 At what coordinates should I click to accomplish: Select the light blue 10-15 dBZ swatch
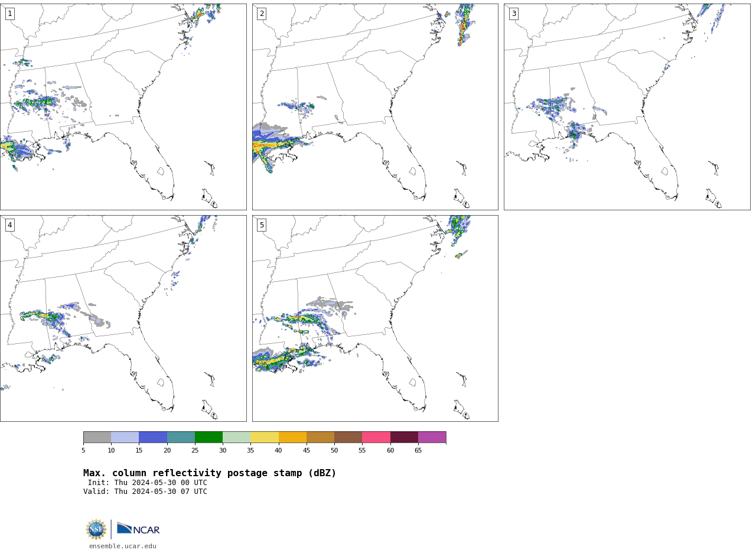[x=125, y=437]
